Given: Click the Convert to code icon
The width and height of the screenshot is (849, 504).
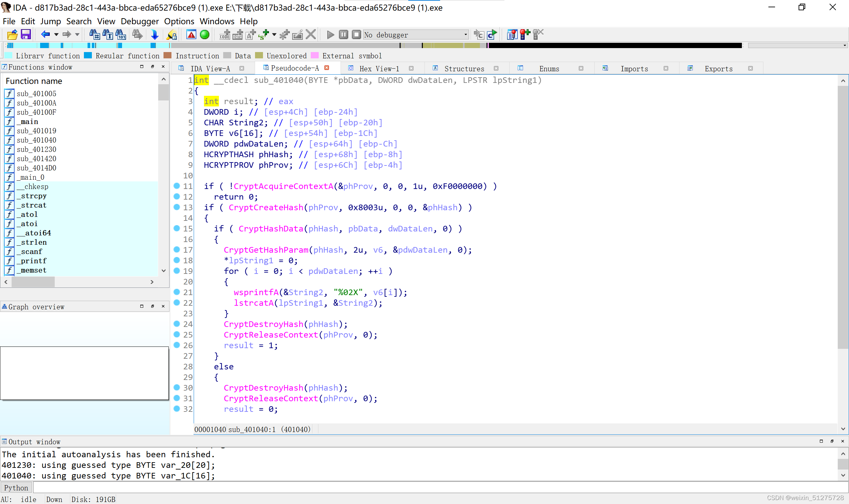Looking at the screenshot, I should 225,34.
